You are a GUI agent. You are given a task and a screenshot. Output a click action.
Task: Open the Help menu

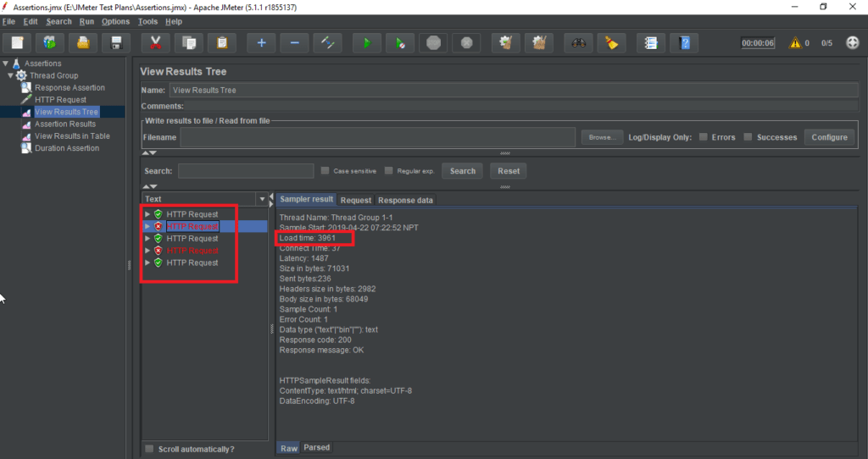174,21
